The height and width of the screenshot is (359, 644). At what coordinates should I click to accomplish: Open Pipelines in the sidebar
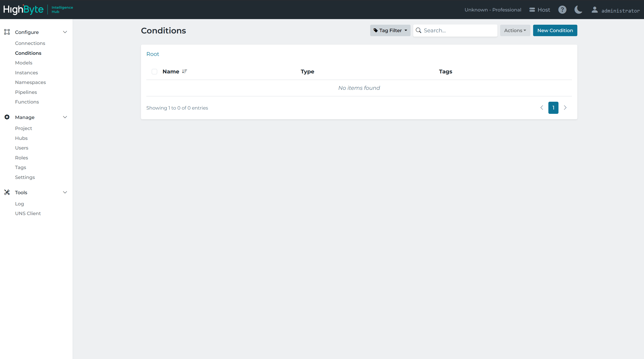(26, 92)
